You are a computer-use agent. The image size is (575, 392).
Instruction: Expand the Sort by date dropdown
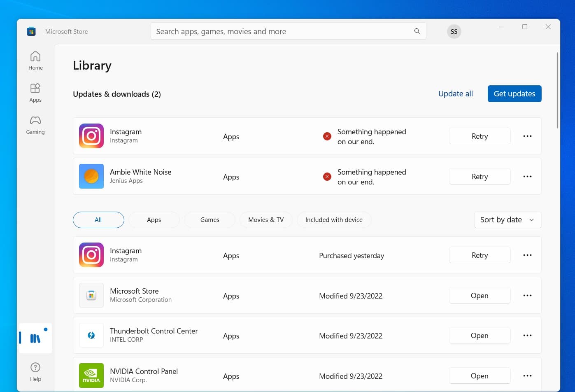pos(507,220)
